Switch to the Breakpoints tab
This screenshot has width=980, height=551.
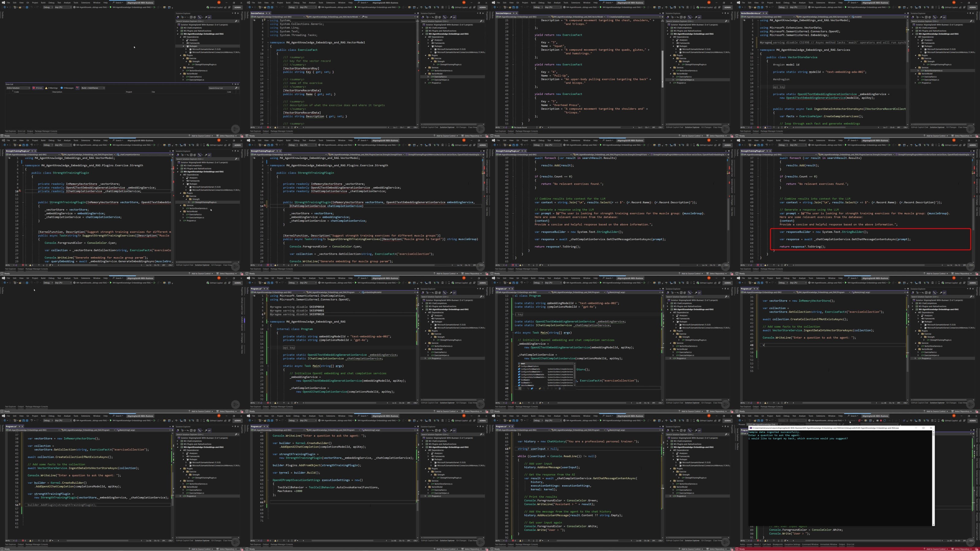click(778, 545)
